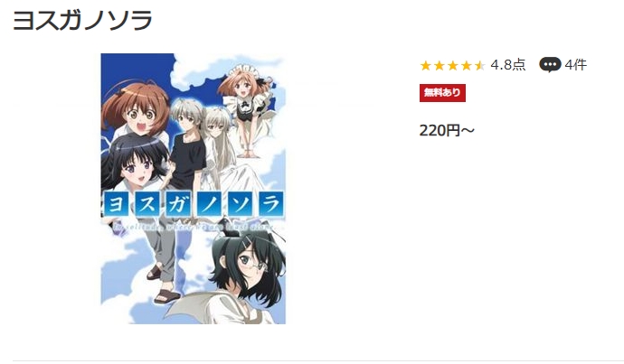Click the ヨスガノソラ page heading
Screen dimensions: 624x364
click(83, 20)
